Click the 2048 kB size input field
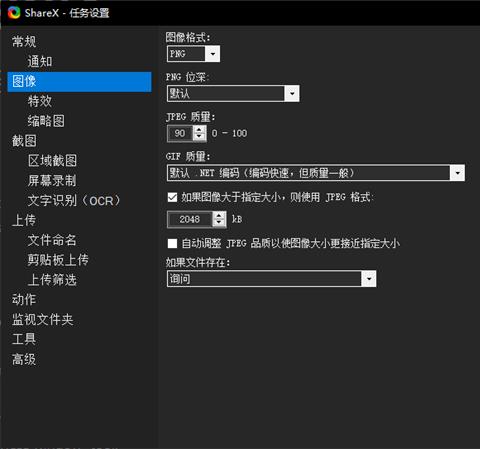The image size is (480, 449). point(190,219)
